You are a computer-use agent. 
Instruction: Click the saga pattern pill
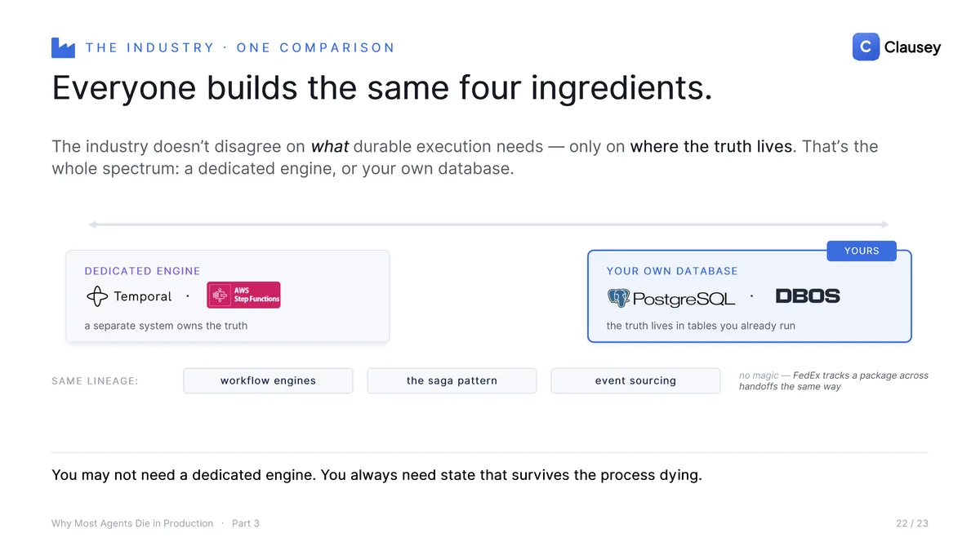click(452, 380)
